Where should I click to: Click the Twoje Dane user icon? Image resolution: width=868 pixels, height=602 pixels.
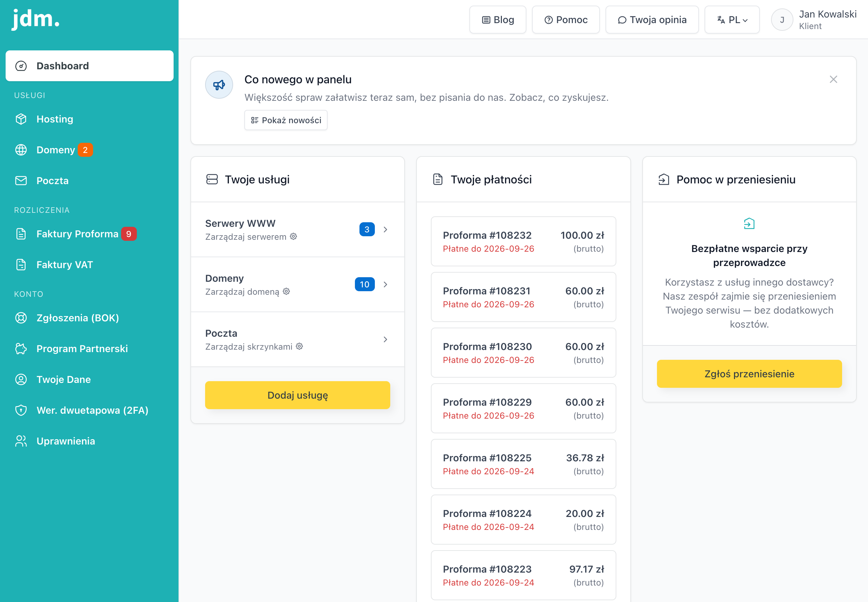pos(21,379)
